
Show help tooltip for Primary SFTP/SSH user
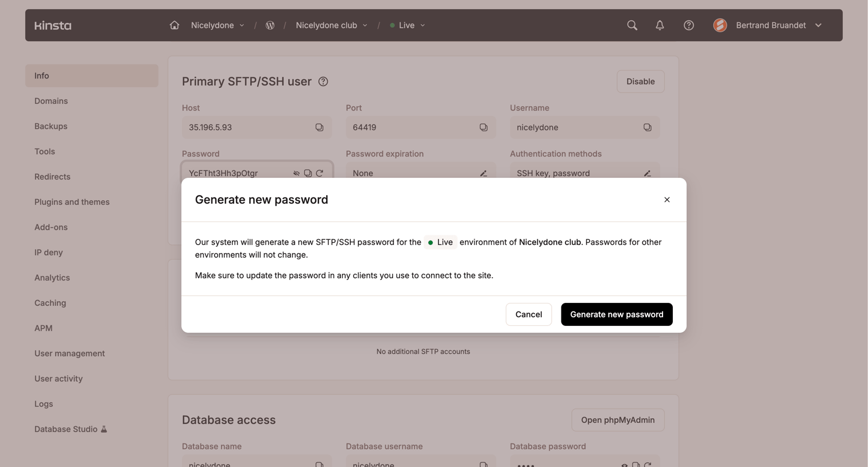click(x=323, y=81)
